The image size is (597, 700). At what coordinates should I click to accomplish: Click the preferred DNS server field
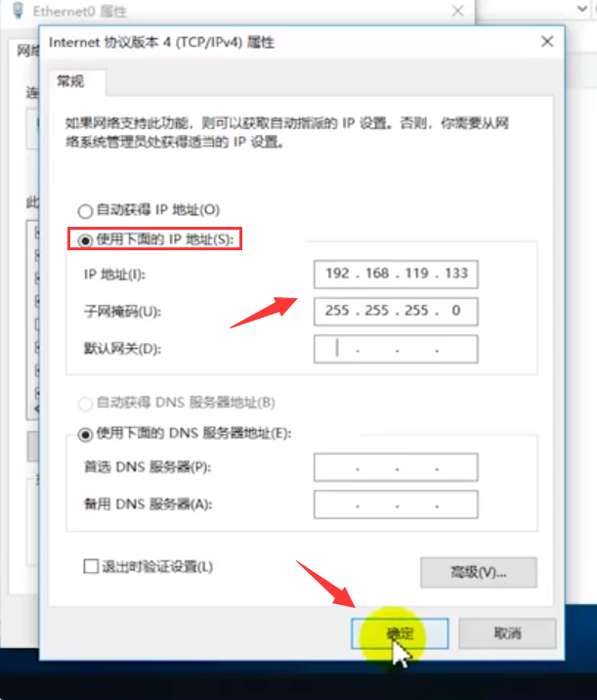(x=396, y=467)
